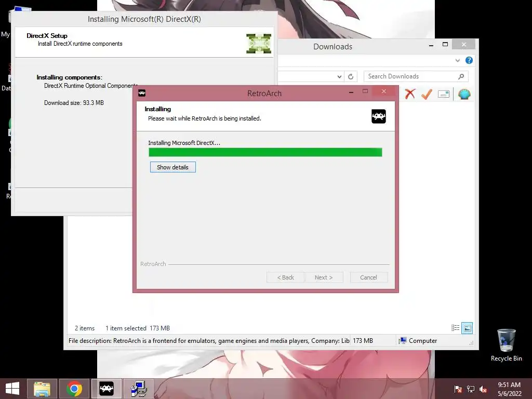
Task: Select the RetroArch installer taskbar icon
Action: [x=106, y=389]
